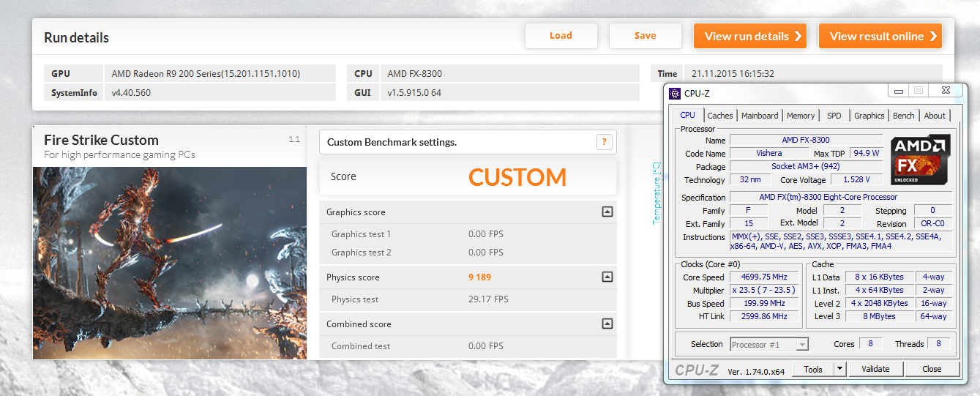Click the Validate button in CPU-Z

875,370
